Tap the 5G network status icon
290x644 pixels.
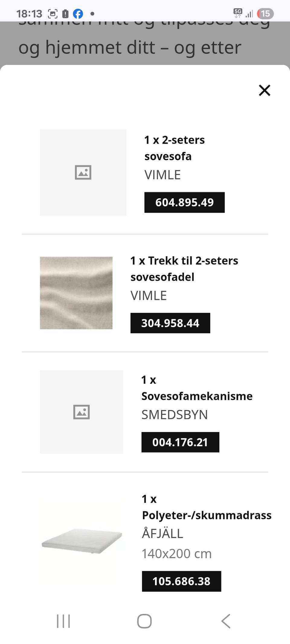[x=238, y=13]
